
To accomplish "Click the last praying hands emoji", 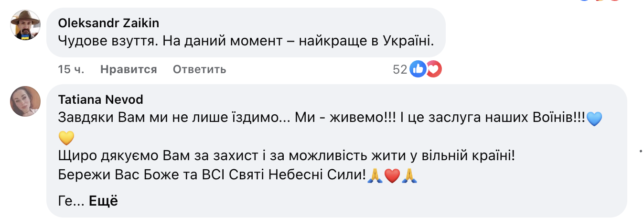I will (x=409, y=176).
